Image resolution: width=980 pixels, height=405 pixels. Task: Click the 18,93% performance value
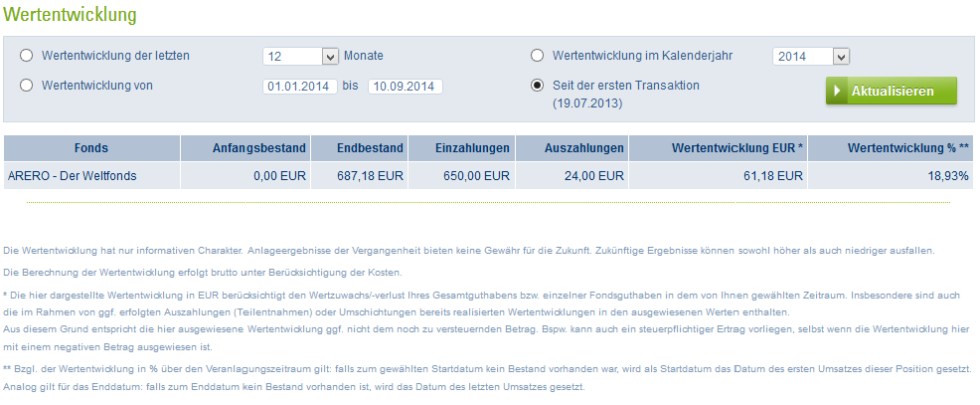point(947,176)
